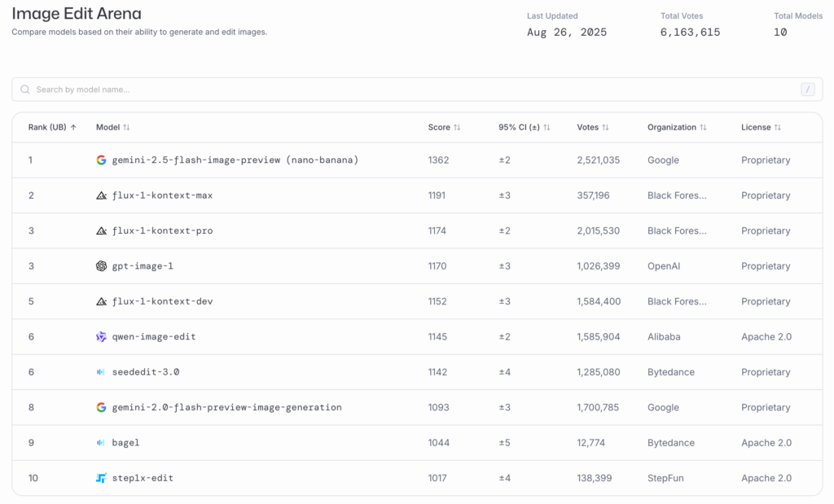Click the sort arrows next to Votes
Image resolution: width=834 pixels, height=504 pixels.
point(605,127)
